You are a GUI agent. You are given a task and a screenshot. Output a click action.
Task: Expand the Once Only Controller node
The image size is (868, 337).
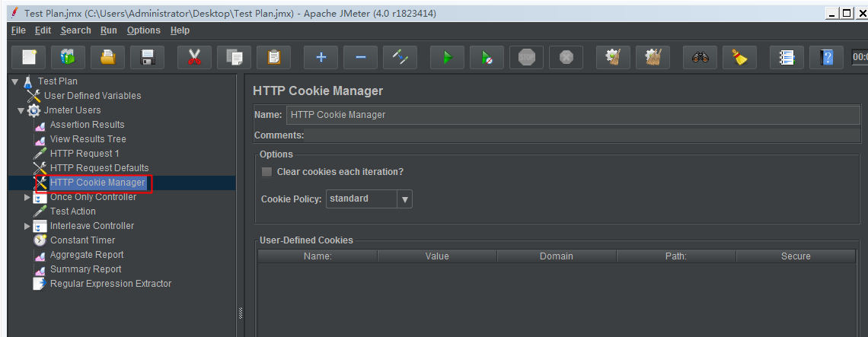27,197
